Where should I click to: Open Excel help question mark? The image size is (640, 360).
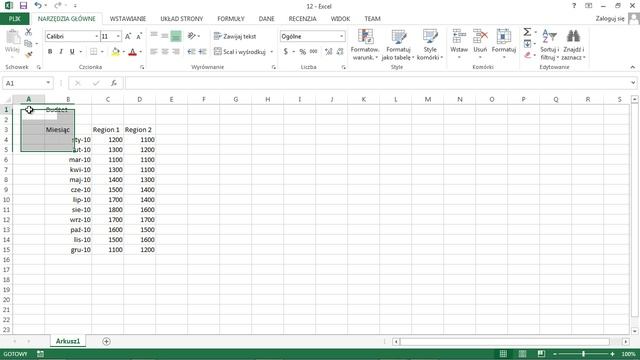tap(574, 6)
